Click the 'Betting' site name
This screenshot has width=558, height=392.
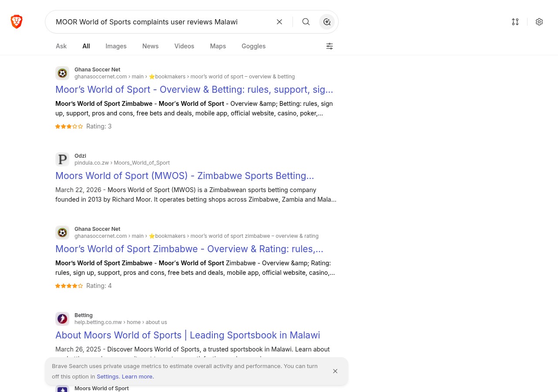[x=83, y=315]
